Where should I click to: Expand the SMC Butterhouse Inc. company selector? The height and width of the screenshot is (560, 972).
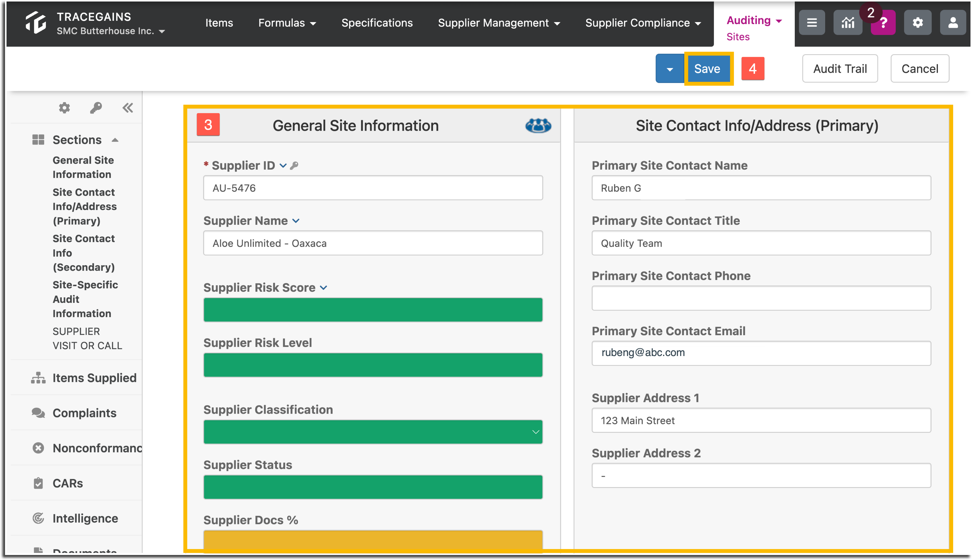coord(111,31)
